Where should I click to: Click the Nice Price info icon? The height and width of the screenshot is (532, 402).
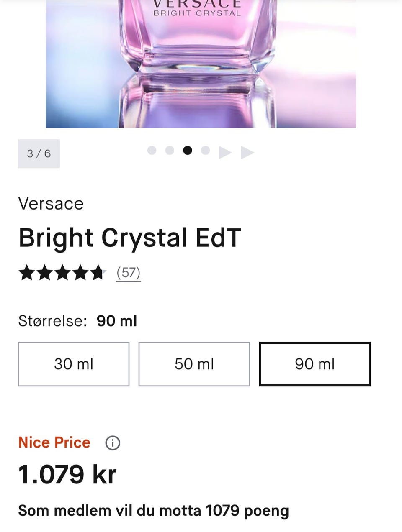tap(113, 443)
